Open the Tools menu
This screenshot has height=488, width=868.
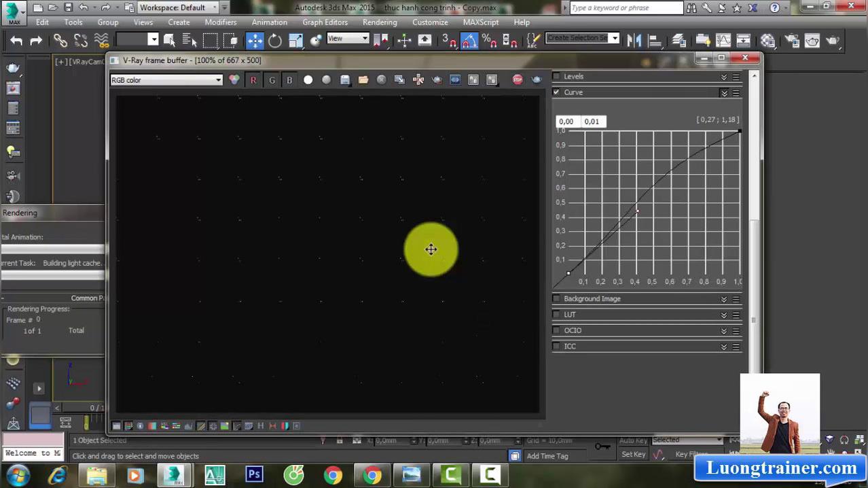(x=73, y=22)
